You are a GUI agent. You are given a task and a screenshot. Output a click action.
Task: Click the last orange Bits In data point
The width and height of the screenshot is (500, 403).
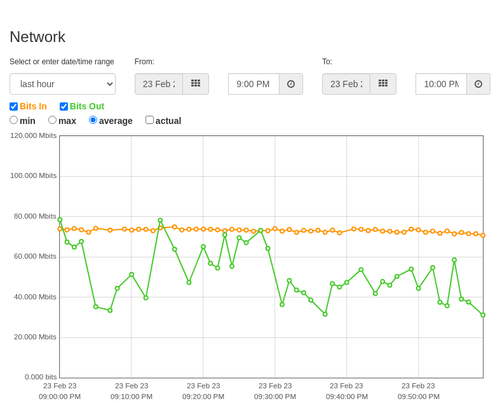point(483,235)
